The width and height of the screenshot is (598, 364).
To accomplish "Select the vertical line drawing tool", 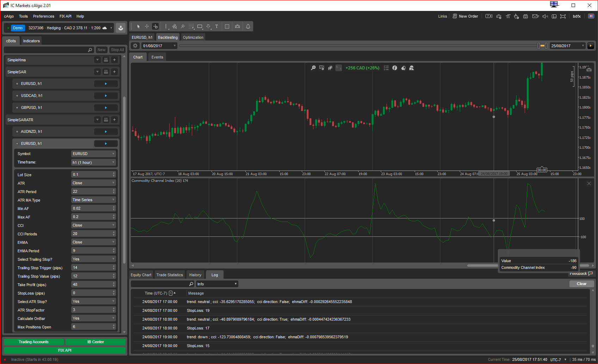I will point(166,26).
